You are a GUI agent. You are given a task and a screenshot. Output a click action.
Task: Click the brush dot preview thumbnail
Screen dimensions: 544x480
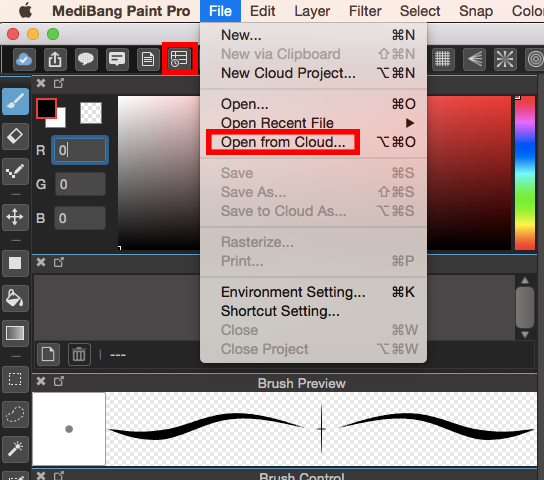click(x=69, y=429)
